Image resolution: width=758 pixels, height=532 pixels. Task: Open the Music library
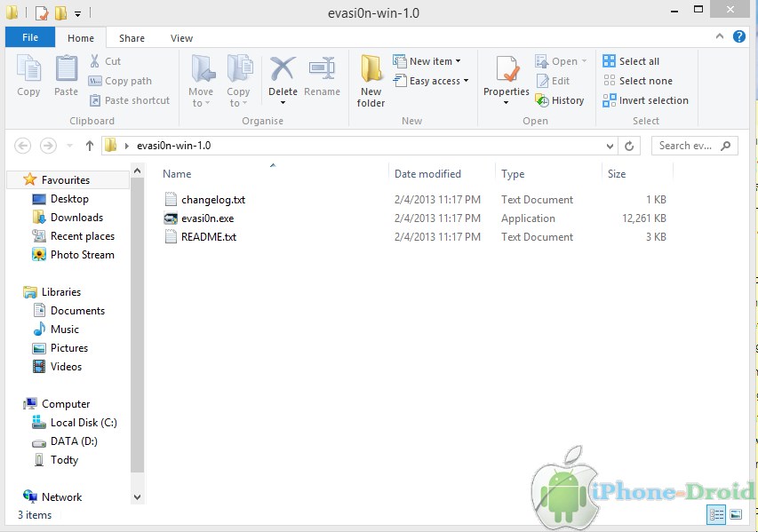pyautogui.click(x=65, y=329)
